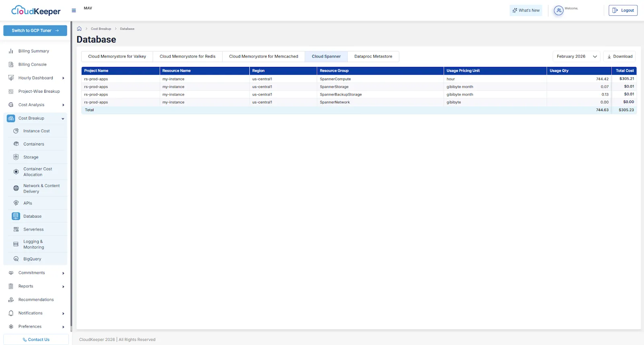The height and width of the screenshot is (345, 644).
Task: Click the $305.21 total cost value
Action: (627, 79)
